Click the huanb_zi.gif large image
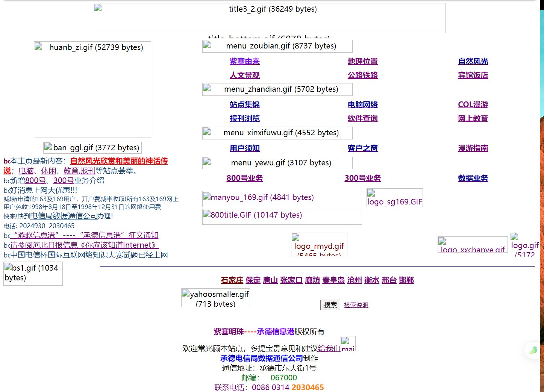The height and width of the screenshot is (392, 544). click(x=92, y=89)
